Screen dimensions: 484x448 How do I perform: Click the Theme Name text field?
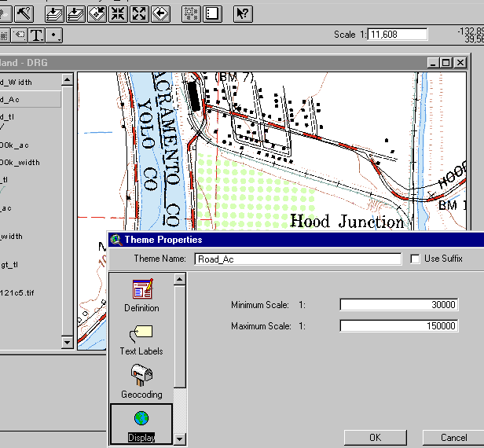(297, 259)
